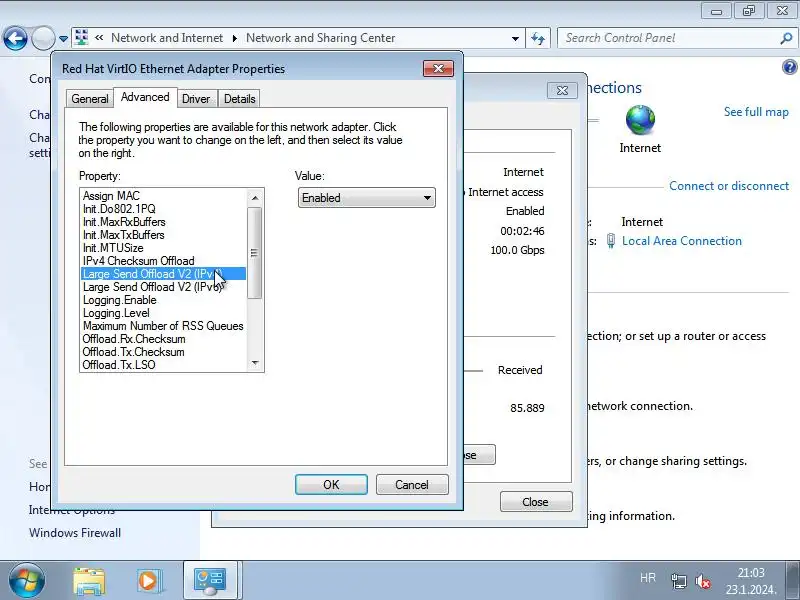800x600 pixels.
Task: Select the IPv4 Checksum Offload property
Action: pyautogui.click(x=163, y=261)
